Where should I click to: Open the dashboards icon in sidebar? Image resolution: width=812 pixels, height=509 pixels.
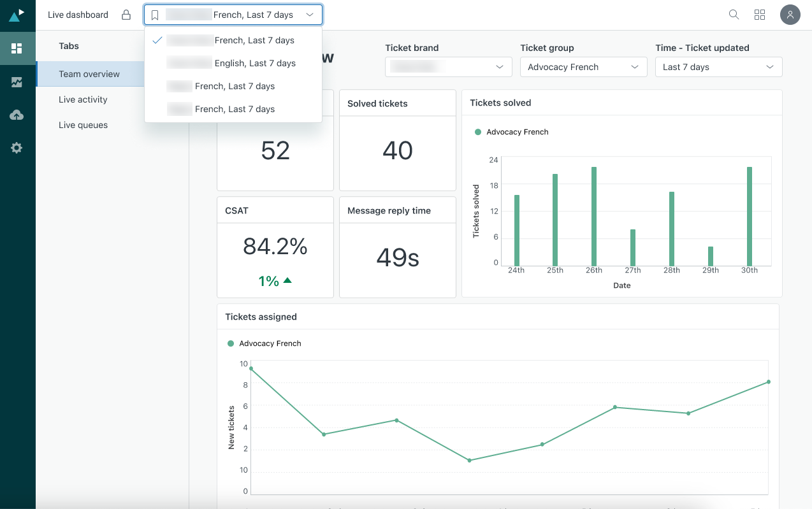[x=17, y=48]
